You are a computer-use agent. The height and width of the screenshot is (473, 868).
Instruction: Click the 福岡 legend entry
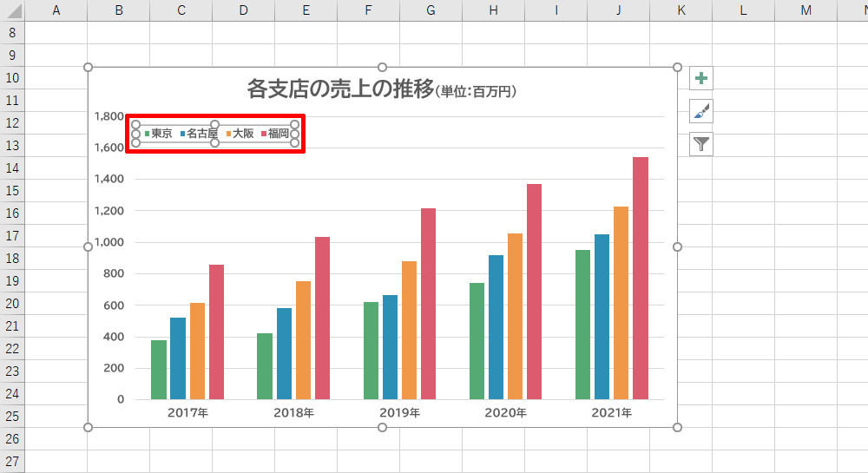(x=275, y=134)
